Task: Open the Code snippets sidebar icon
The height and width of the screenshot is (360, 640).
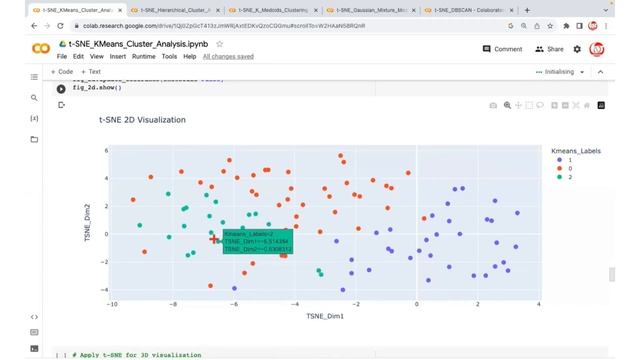Action: point(34,317)
